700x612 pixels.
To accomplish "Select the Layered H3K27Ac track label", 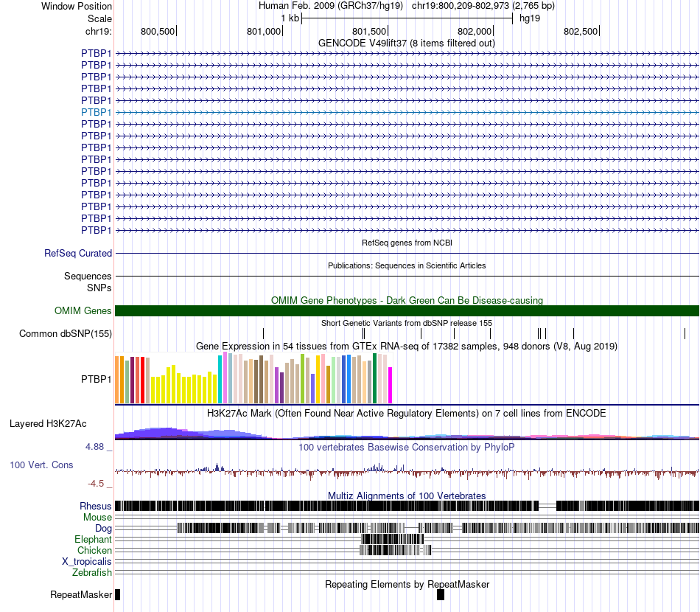I will click(48, 423).
